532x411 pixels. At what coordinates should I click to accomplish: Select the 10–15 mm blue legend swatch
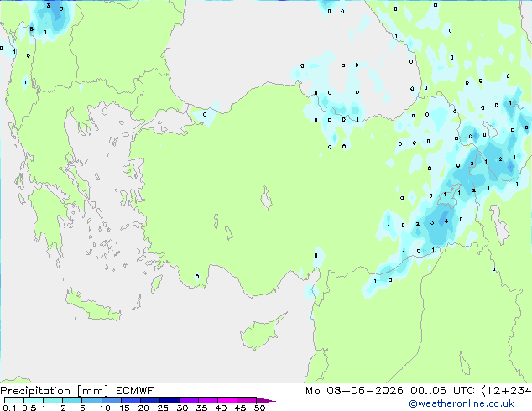click(x=112, y=400)
